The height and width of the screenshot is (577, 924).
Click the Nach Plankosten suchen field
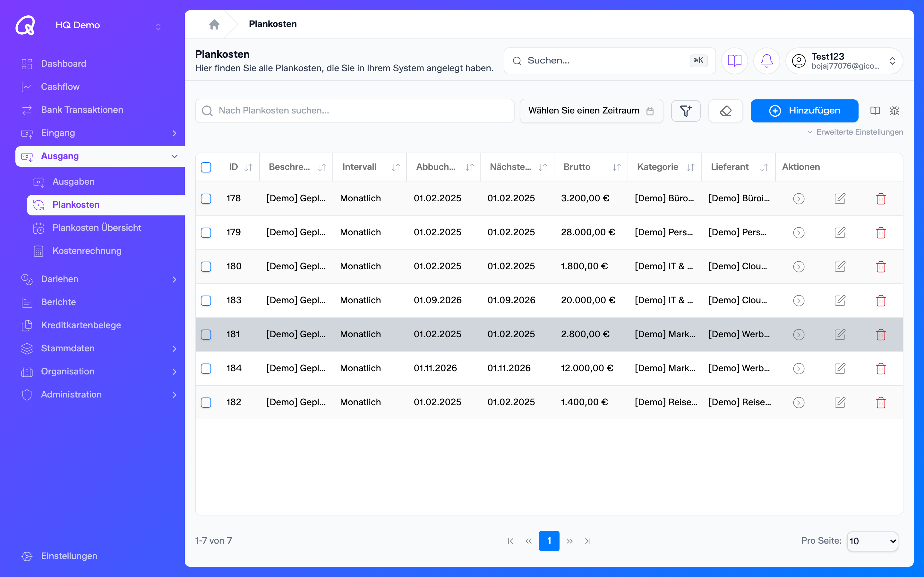tap(355, 111)
